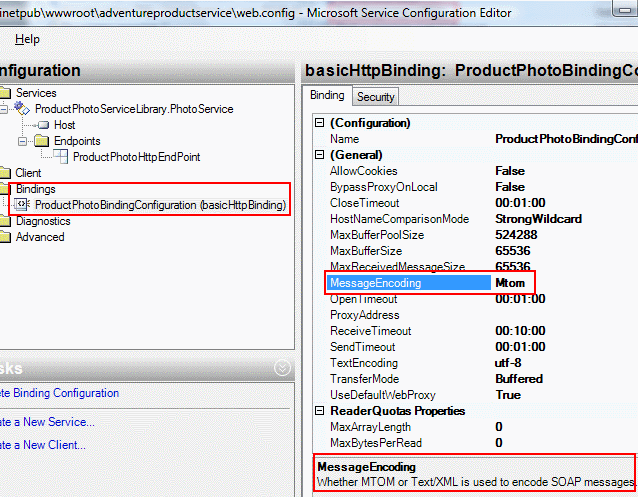The image size is (638, 497).
Task: Open the Help menu
Action: tap(27, 39)
